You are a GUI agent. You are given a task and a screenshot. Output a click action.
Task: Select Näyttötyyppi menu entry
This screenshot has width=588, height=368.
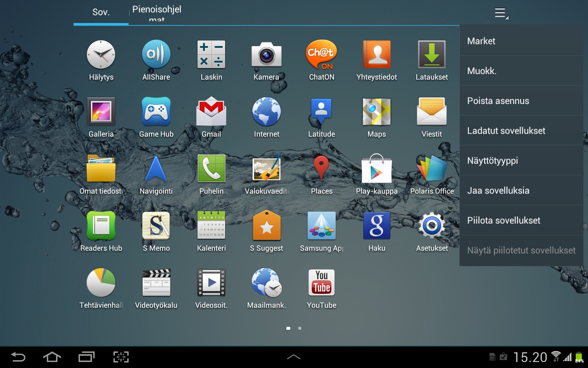pyautogui.click(x=521, y=161)
